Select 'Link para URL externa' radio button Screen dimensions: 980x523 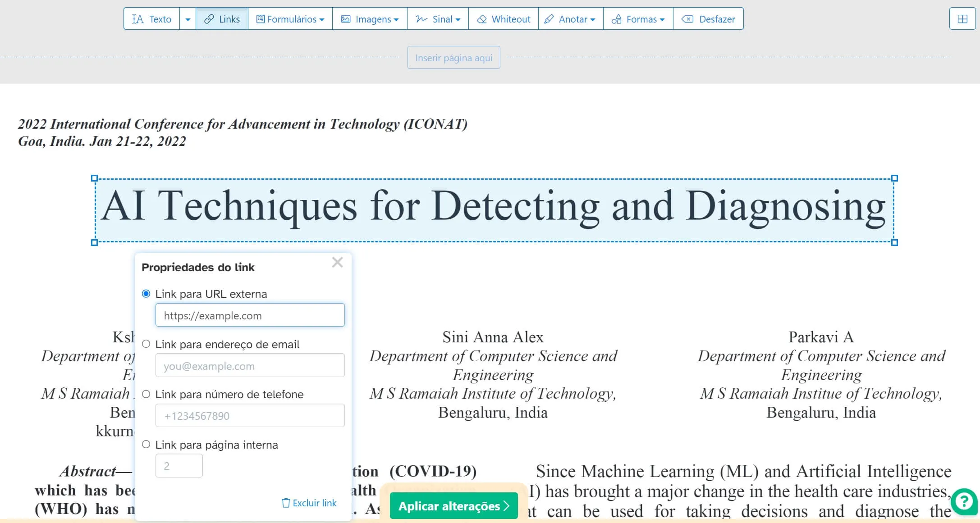[146, 294]
